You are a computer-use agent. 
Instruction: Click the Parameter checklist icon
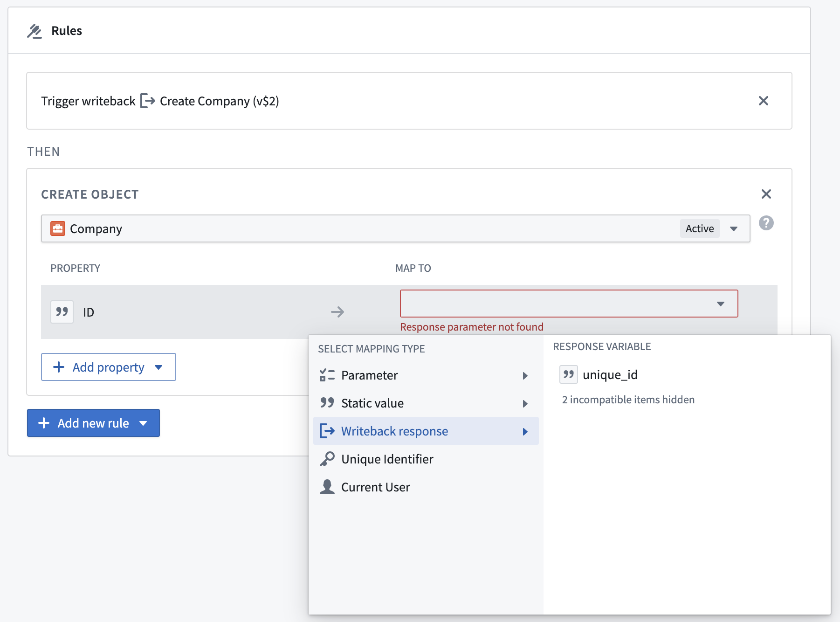(x=327, y=375)
